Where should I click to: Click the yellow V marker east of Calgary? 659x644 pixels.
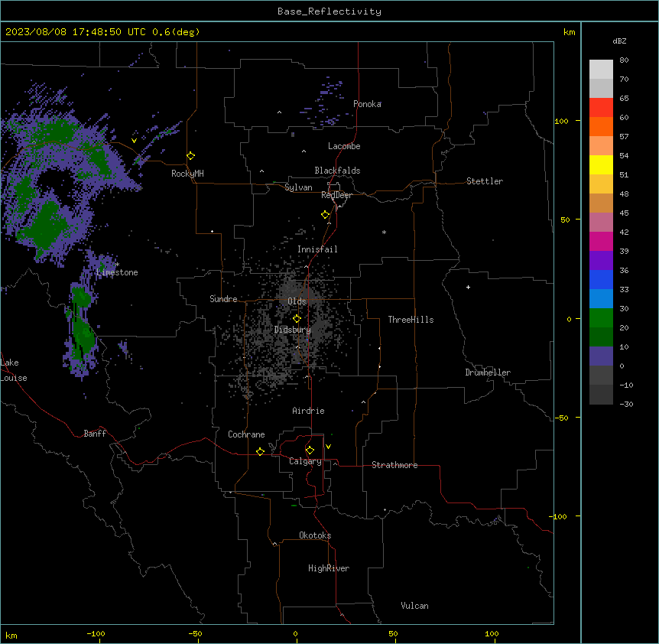(x=328, y=447)
